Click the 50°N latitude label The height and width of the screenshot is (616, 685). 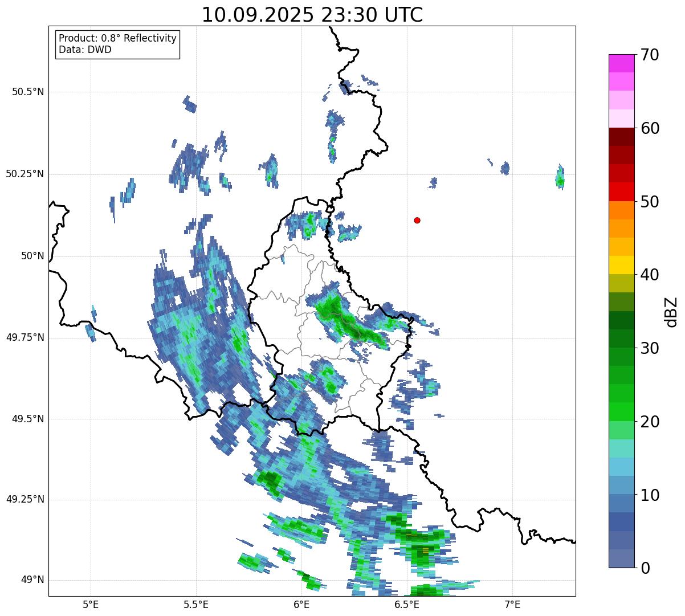click(32, 256)
